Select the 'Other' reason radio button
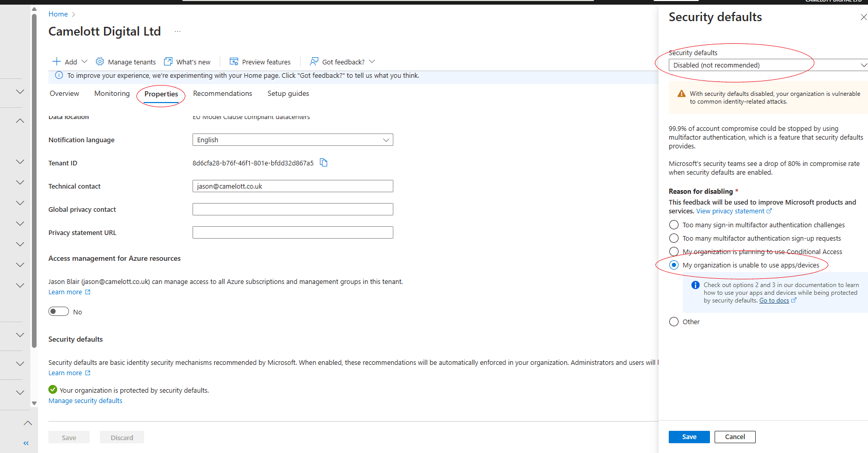Screen dimensions: 868x453 (x=674, y=322)
